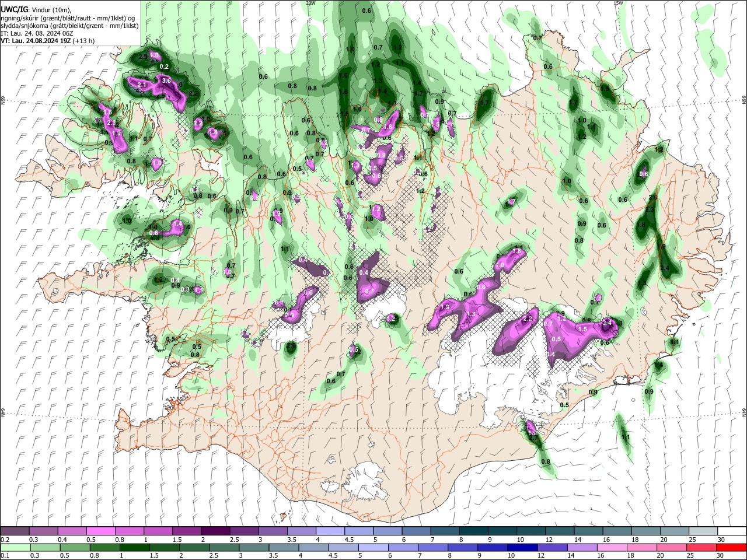Click the 0.4 label in the snow legend

(62, 540)
